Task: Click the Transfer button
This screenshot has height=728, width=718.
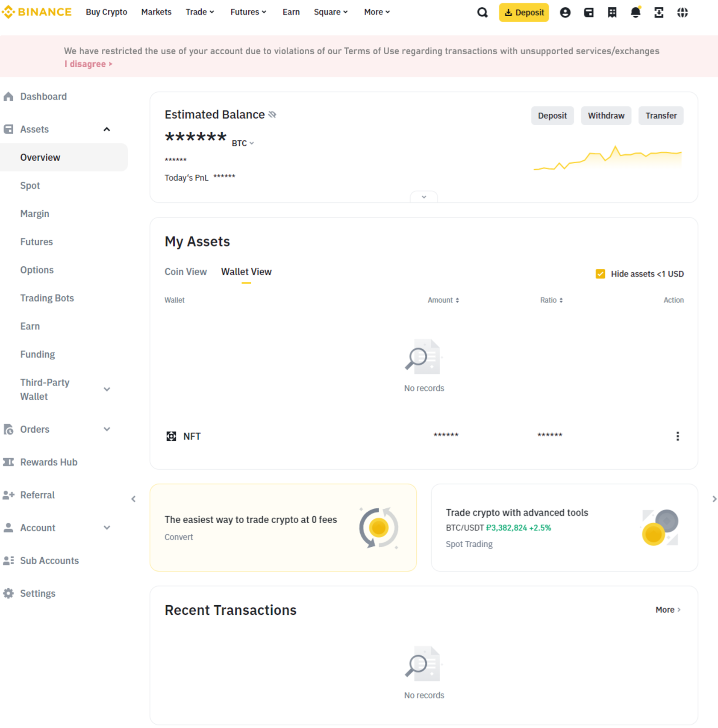Action: [661, 116]
